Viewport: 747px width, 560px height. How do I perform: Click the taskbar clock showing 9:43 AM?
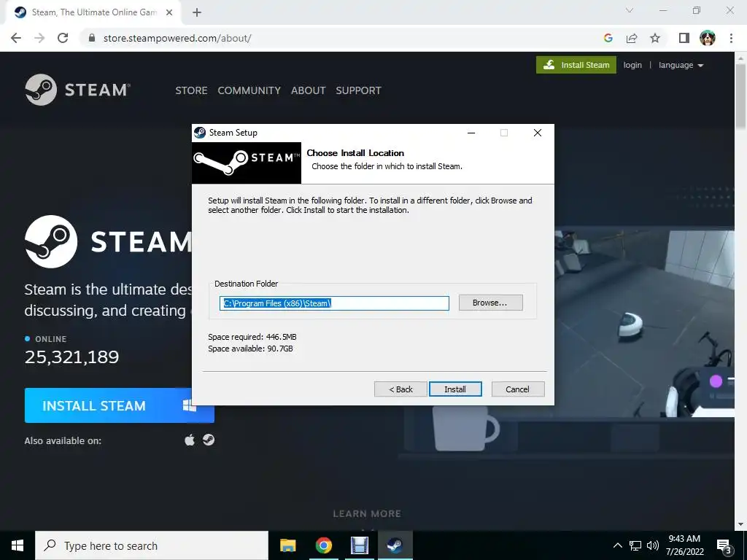(684, 545)
